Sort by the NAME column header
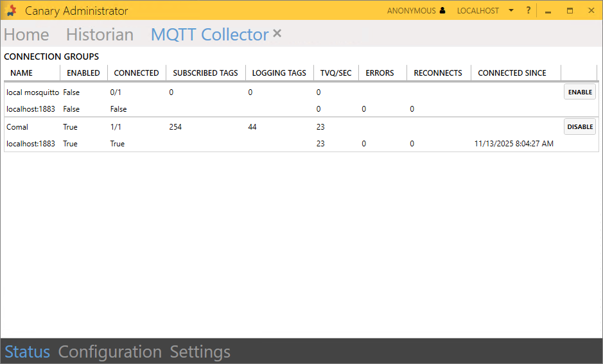Viewport: 603px width, 364px height. pyautogui.click(x=21, y=73)
